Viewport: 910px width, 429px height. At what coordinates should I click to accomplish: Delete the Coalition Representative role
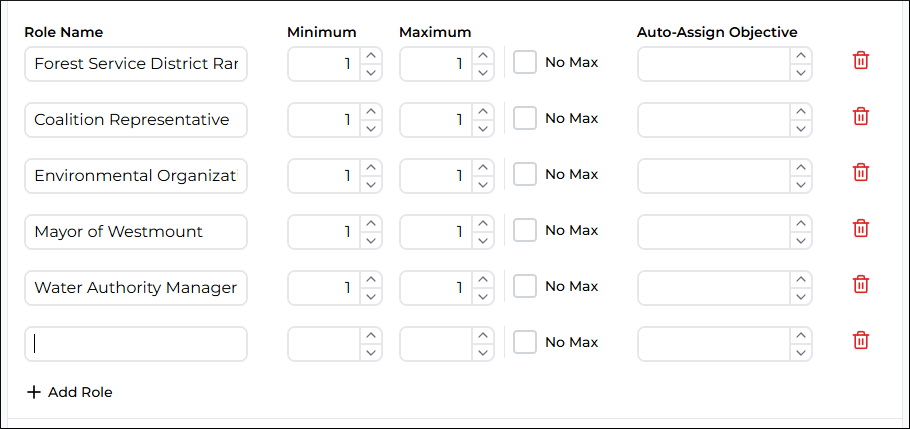tap(860, 117)
